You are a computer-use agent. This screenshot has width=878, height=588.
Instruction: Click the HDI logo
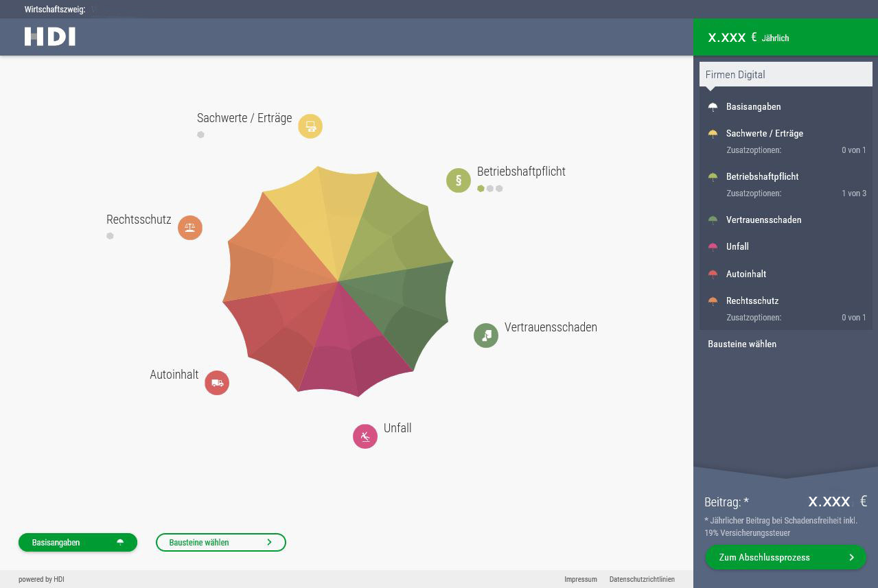pos(50,37)
